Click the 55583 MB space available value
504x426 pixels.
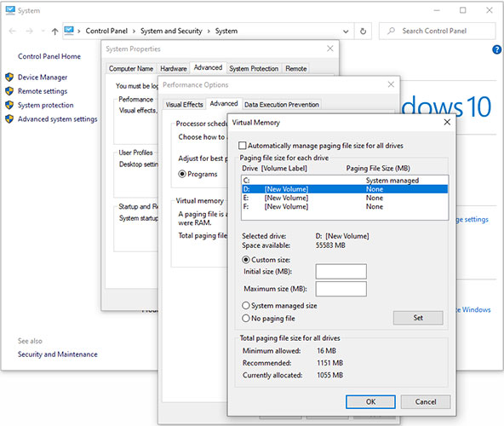tap(330, 245)
